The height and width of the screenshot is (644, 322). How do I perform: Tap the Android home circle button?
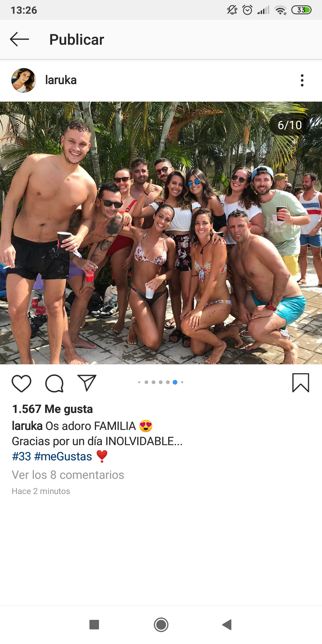[x=161, y=625]
